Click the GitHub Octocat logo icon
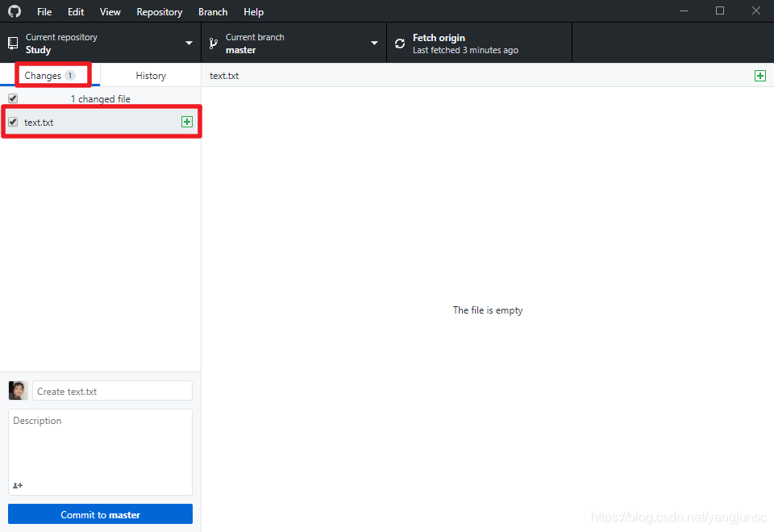This screenshot has width=774, height=532. coord(15,11)
